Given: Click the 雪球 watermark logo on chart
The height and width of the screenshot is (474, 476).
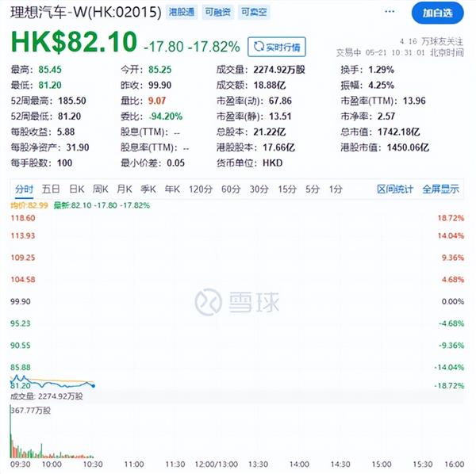Looking at the screenshot, I should (209, 302).
